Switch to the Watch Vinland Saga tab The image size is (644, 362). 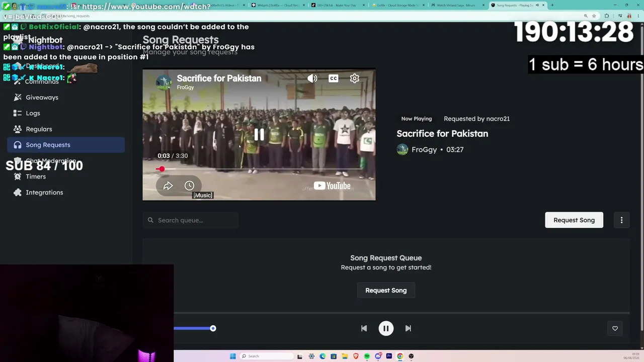(x=457, y=5)
